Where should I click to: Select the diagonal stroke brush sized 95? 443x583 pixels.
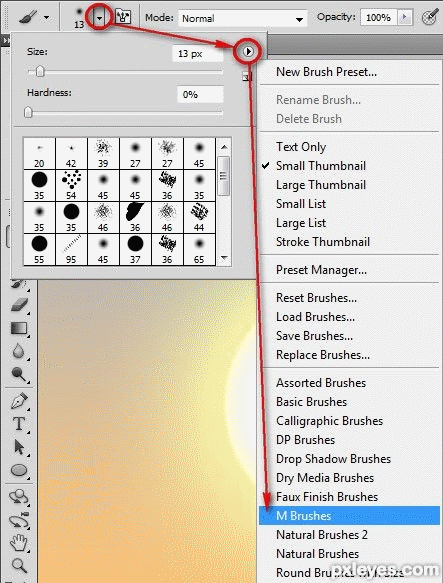71,249
